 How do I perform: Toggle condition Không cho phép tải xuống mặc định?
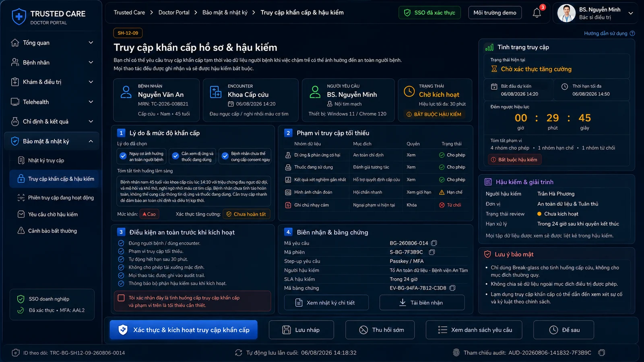tap(121, 267)
